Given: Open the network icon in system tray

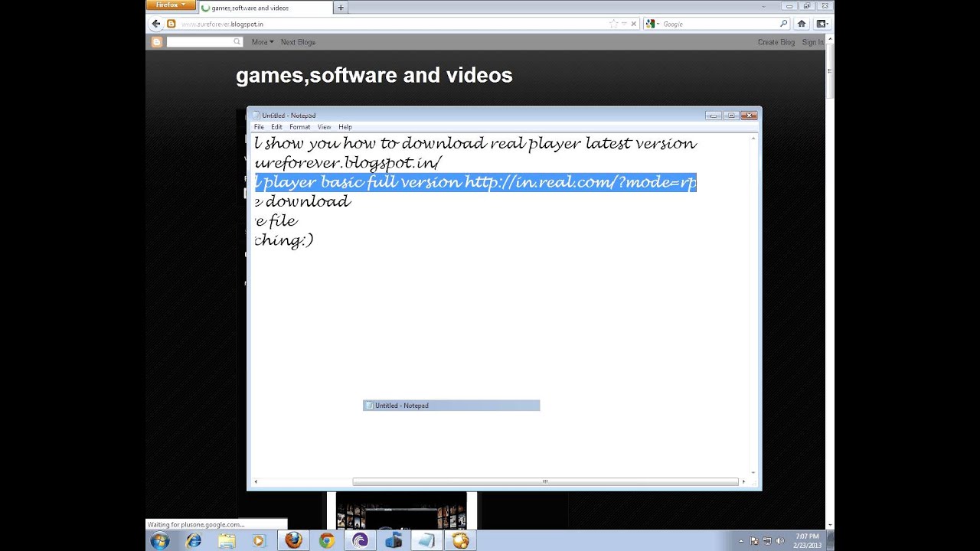Looking at the screenshot, I should [x=768, y=541].
